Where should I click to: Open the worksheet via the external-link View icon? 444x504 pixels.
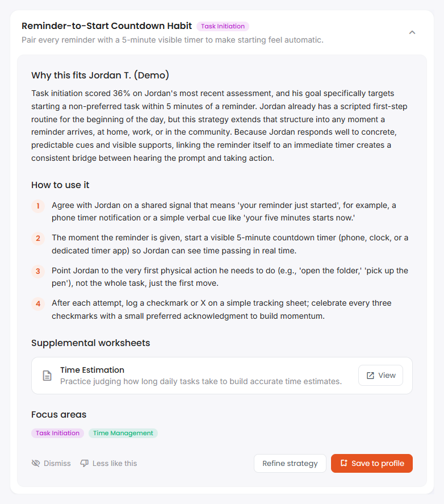[370, 376]
